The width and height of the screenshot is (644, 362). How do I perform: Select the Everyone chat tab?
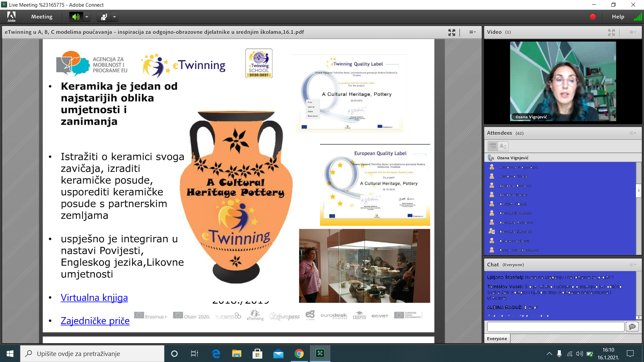pyautogui.click(x=497, y=339)
